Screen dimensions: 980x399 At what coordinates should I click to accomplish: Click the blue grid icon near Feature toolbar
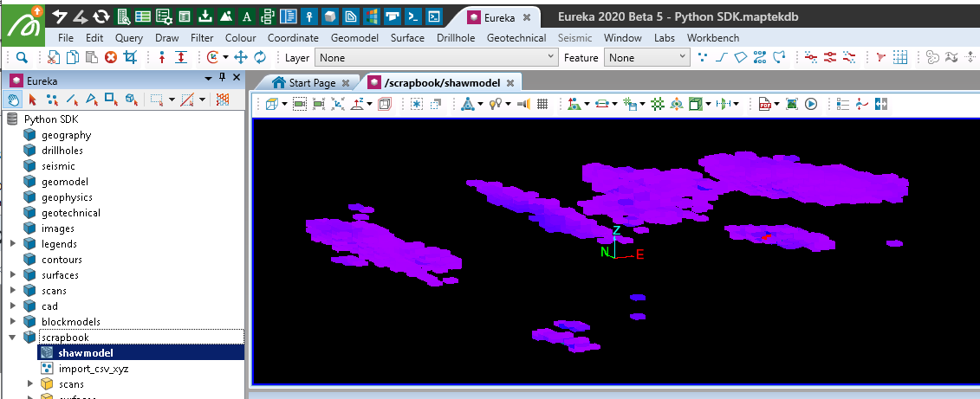tap(900, 57)
